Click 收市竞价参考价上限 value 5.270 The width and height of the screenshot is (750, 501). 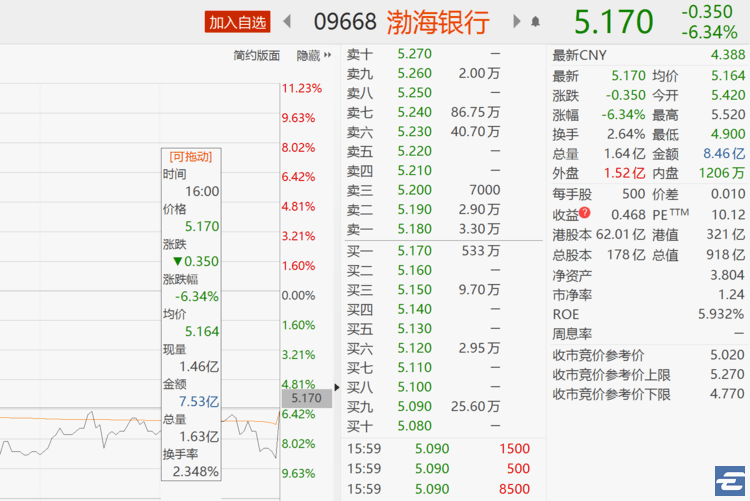click(727, 374)
